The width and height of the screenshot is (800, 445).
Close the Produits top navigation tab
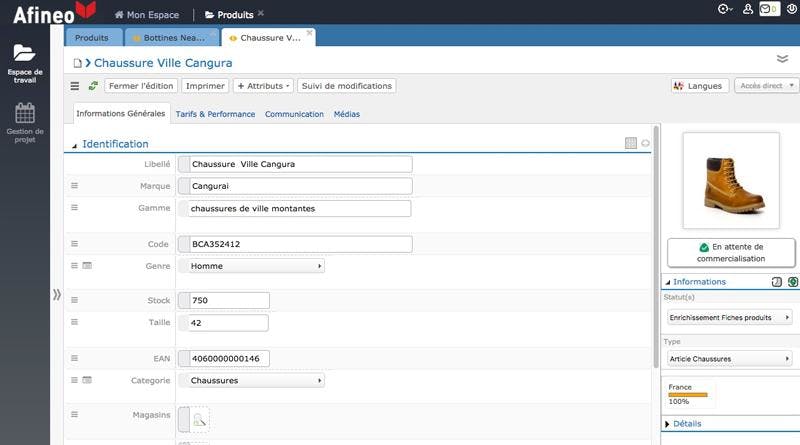point(261,13)
